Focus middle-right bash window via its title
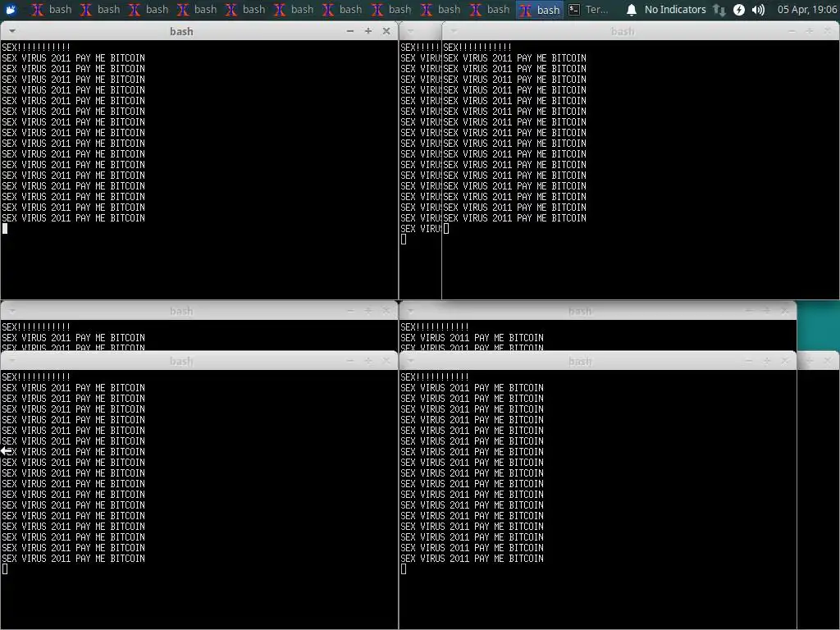This screenshot has height=630, width=840. (x=580, y=311)
